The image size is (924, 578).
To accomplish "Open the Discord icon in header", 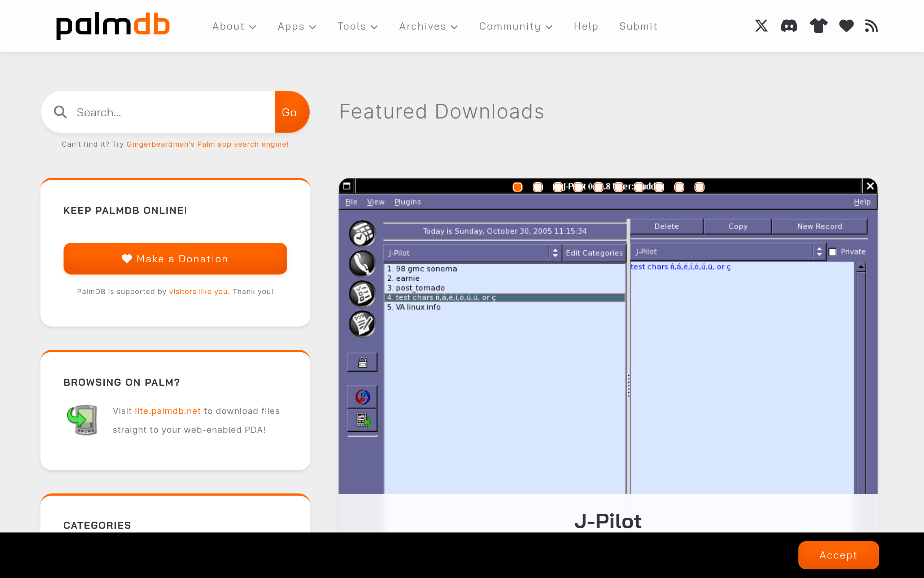I will (789, 26).
